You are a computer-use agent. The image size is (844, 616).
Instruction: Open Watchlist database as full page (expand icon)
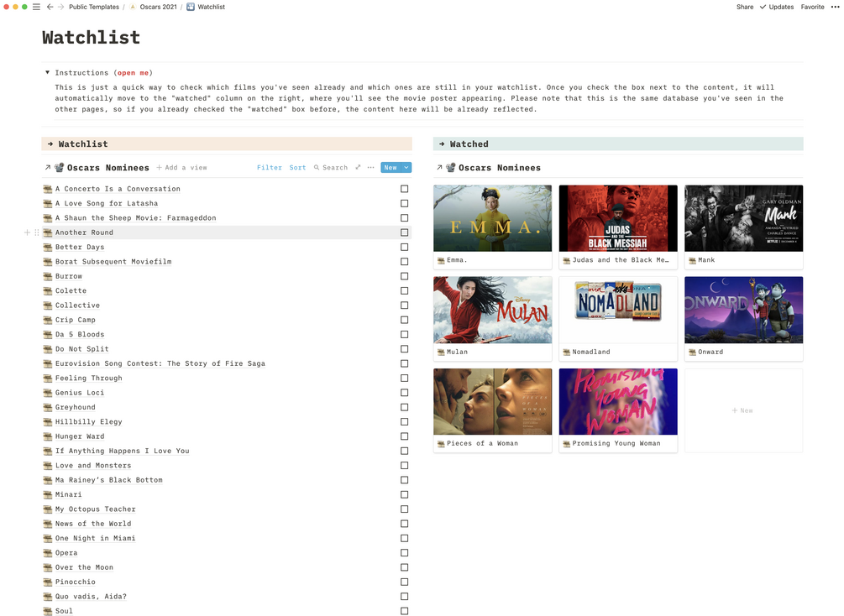(x=358, y=167)
